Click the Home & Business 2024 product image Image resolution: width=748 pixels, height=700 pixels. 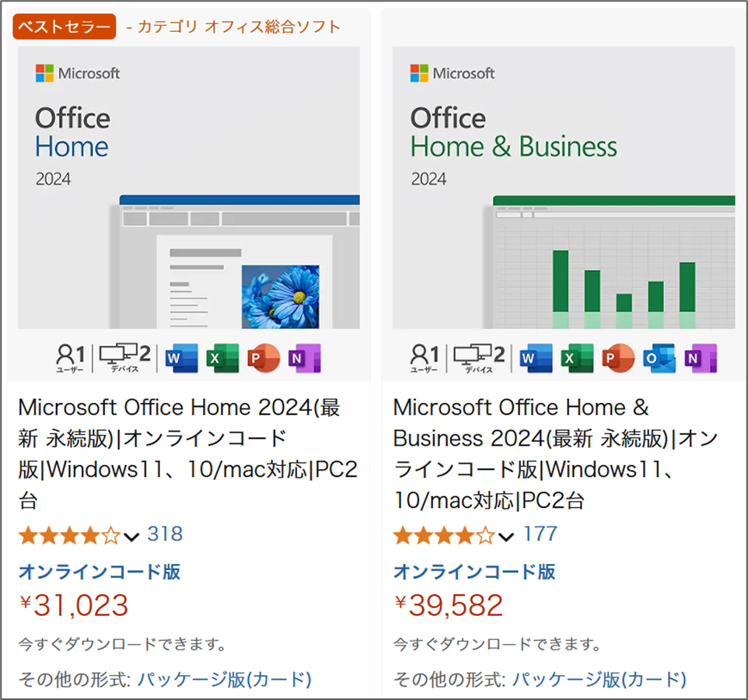click(x=564, y=187)
